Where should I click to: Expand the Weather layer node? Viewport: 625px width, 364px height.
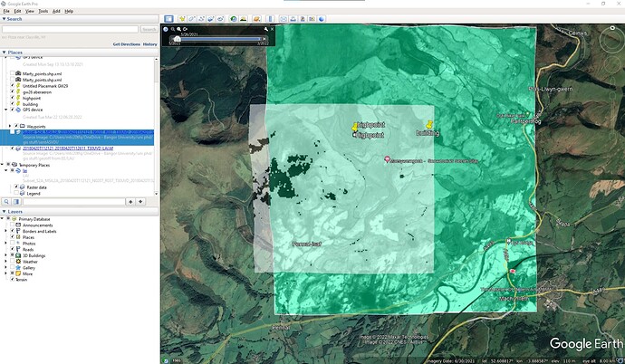[6, 262]
